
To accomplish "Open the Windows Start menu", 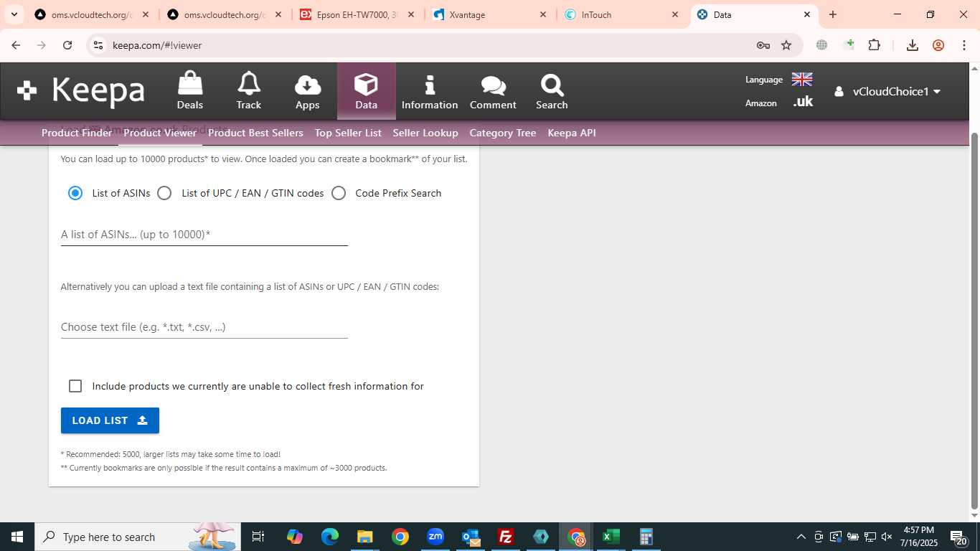I will pyautogui.click(x=17, y=537).
